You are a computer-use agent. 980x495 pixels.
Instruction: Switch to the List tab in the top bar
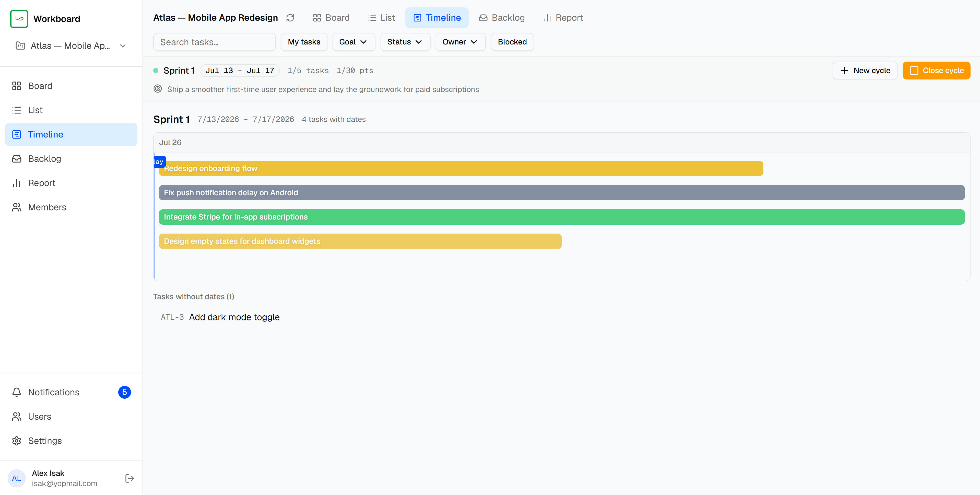382,18
